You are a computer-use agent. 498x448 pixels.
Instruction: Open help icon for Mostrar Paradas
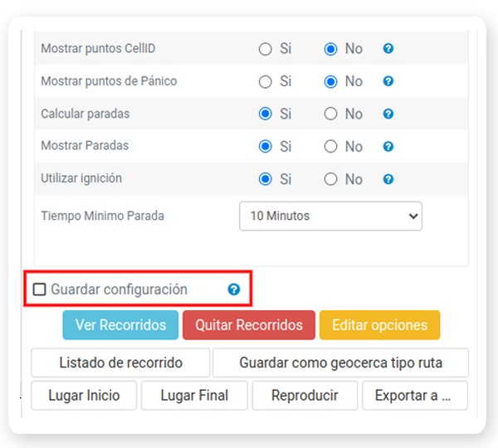pyautogui.click(x=388, y=146)
